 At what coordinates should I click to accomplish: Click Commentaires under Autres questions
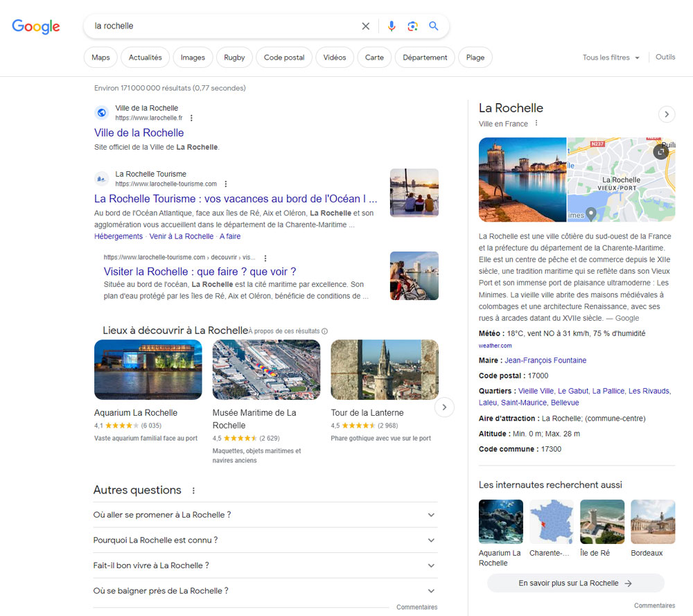tap(416, 607)
